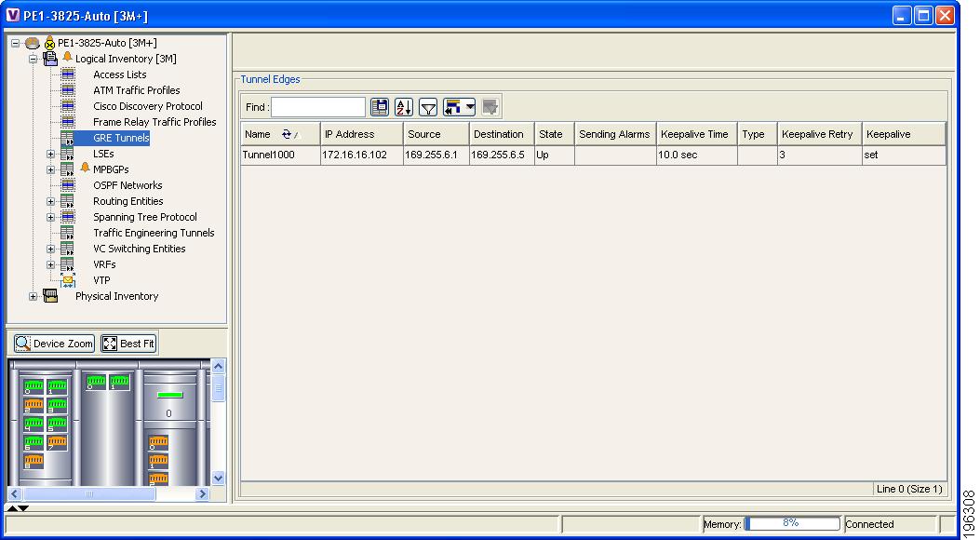The height and width of the screenshot is (540, 980).
Task: Click the LSEs table icon
Action: point(68,154)
